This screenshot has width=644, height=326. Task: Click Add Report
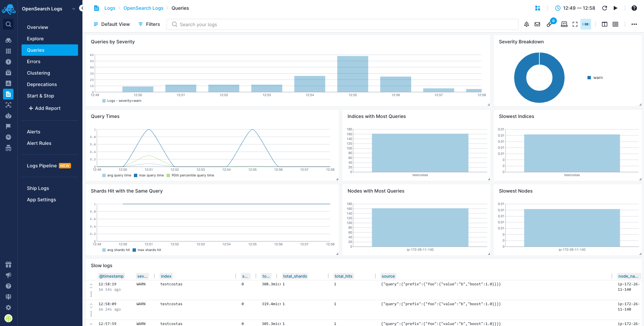pyautogui.click(x=44, y=108)
